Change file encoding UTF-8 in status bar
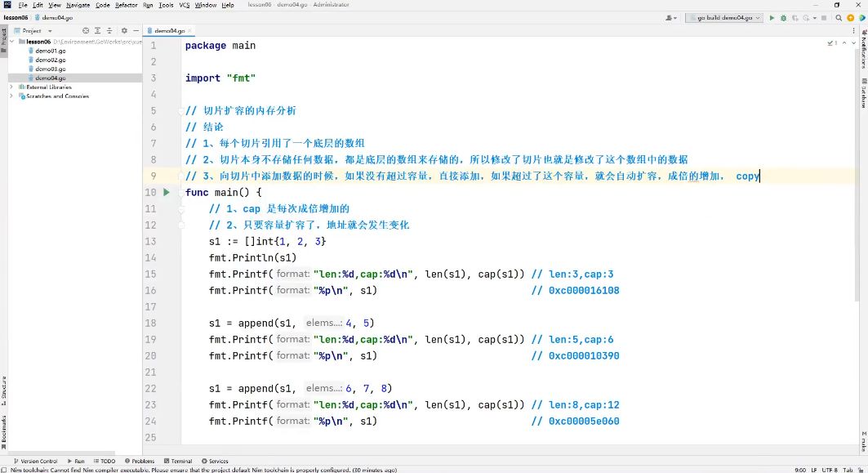 pos(830,470)
